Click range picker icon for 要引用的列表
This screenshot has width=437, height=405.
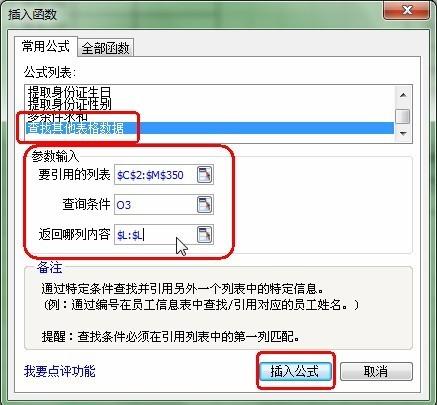(204, 175)
